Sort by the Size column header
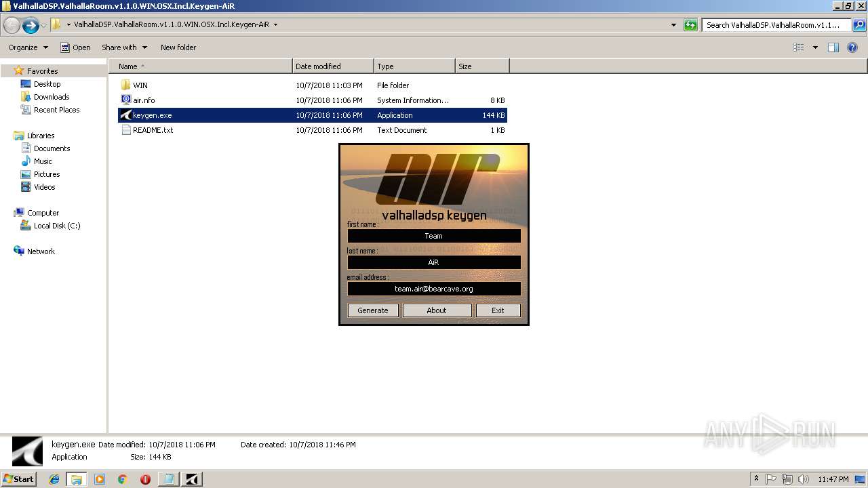868x488 pixels. [x=482, y=66]
